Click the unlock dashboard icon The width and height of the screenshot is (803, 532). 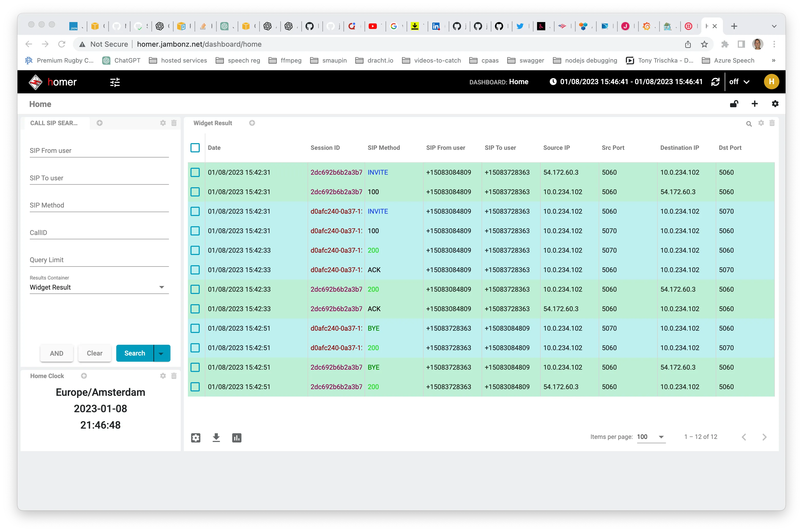734,104
